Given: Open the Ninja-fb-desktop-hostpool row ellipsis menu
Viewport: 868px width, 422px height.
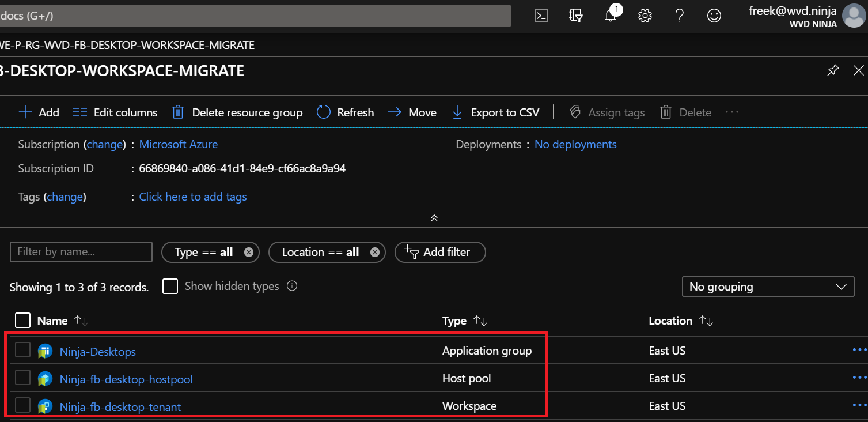Looking at the screenshot, I should click(859, 377).
